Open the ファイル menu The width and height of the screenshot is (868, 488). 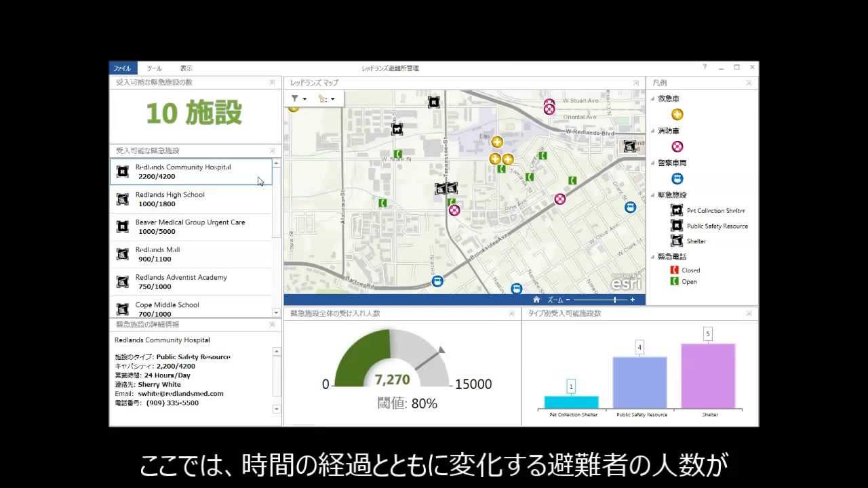point(123,68)
